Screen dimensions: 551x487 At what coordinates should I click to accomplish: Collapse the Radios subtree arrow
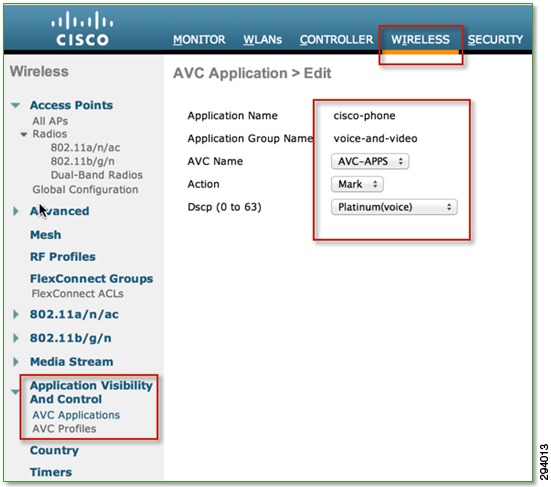(x=24, y=134)
